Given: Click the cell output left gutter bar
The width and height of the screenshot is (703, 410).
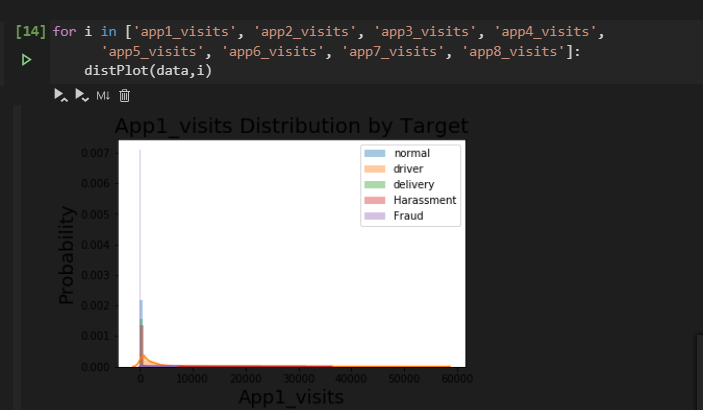Looking at the screenshot, I should (x=17, y=257).
